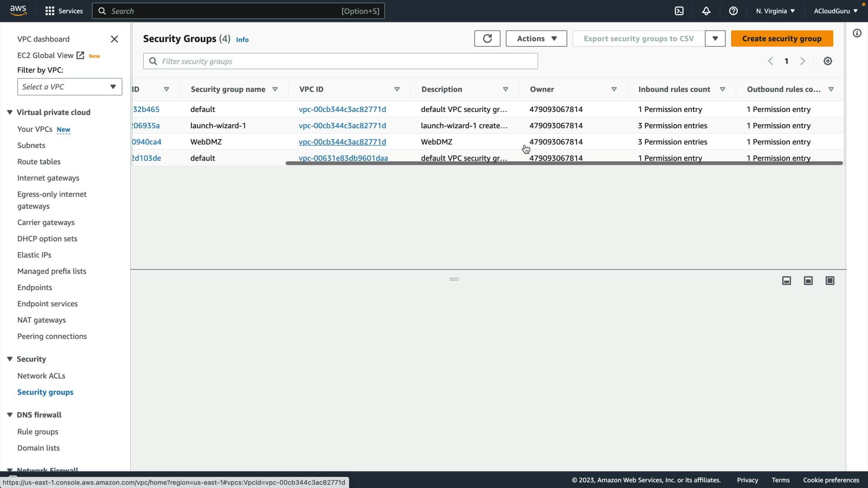Open the notifications bell

(706, 11)
